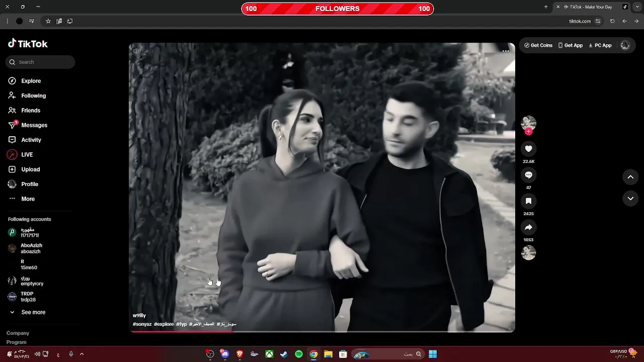The image size is (644, 362).
Task: Share the video
Action: click(x=528, y=227)
